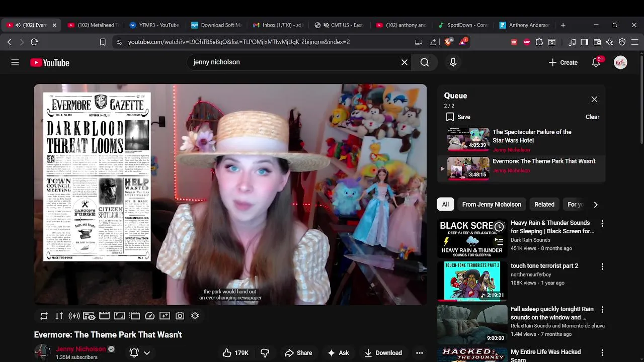
Task: Take a video screenshot with camera icon
Action: point(180,316)
